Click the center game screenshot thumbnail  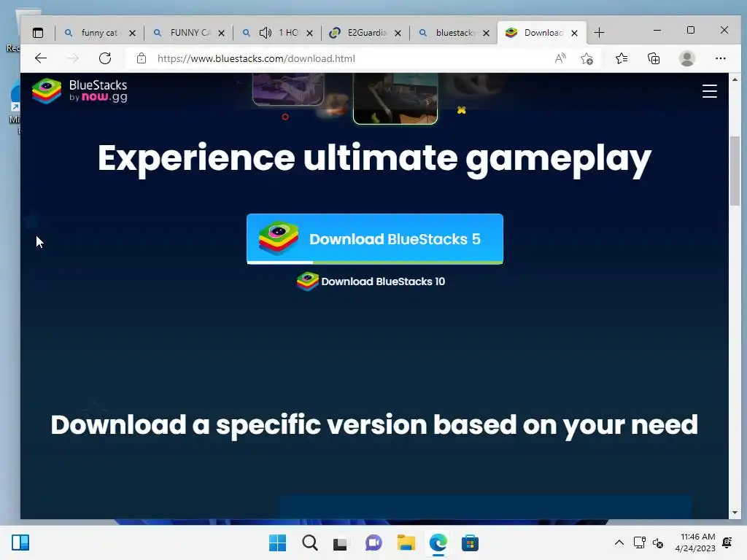tap(395, 98)
